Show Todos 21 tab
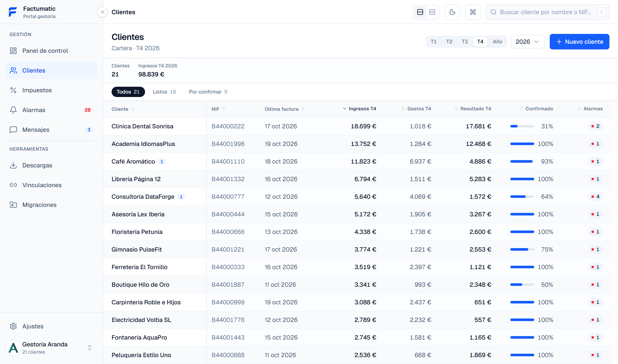Viewport: 618px width, 364px height. [x=128, y=92]
